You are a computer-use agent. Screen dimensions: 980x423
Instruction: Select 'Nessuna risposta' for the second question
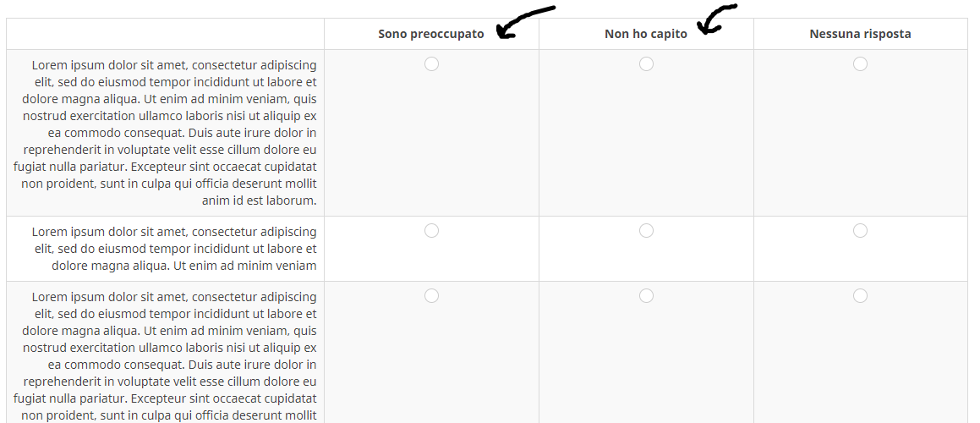click(860, 231)
